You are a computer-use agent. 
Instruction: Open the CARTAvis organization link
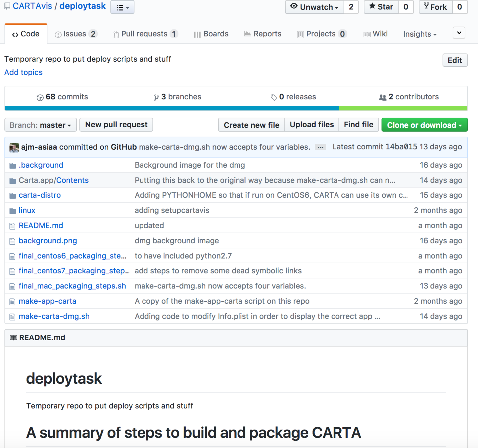pos(32,6)
